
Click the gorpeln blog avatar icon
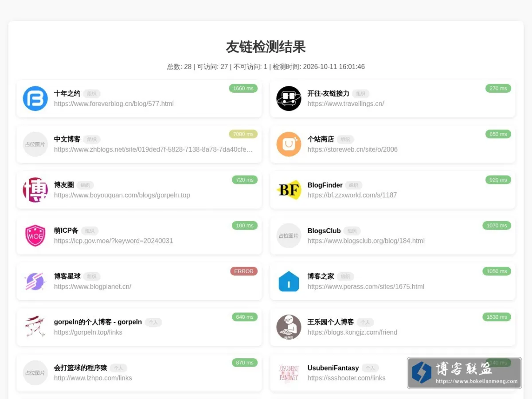coord(35,327)
